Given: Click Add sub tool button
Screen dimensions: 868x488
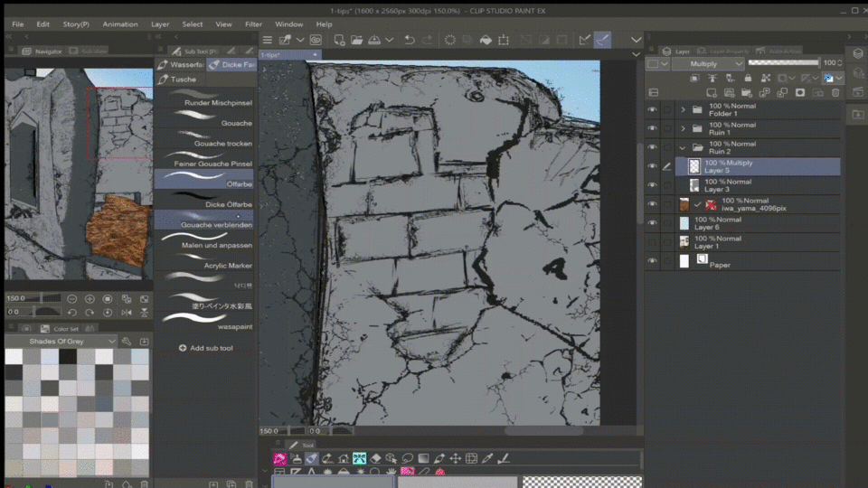Looking at the screenshot, I should tap(206, 348).
